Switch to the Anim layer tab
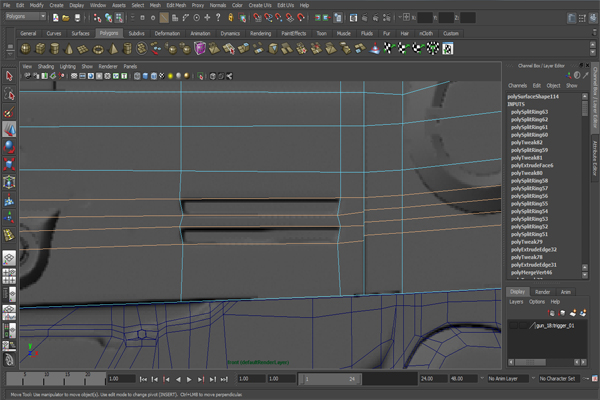 tap(566, 292)
